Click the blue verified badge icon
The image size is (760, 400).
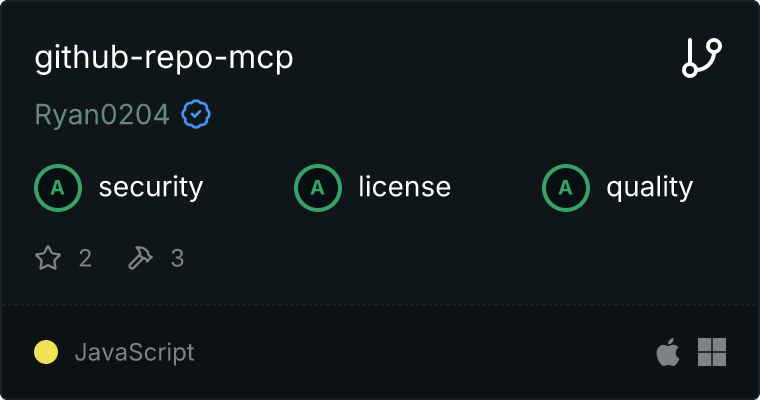[196, 114]
